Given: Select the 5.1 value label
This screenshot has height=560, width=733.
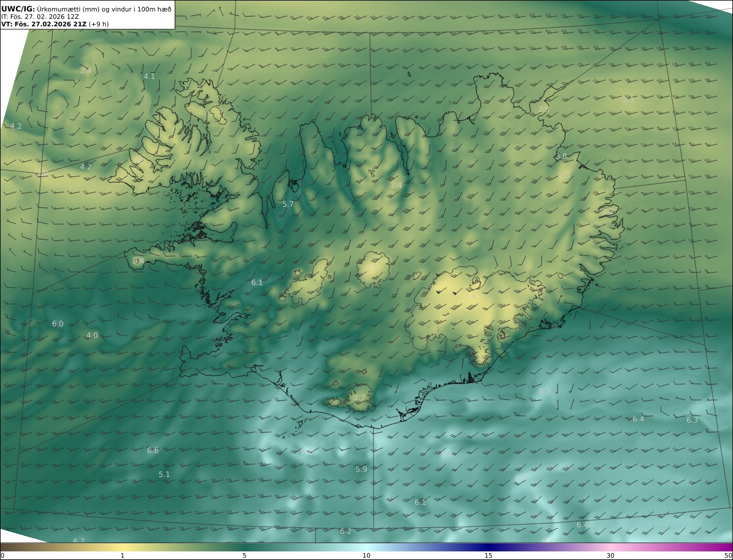Looking at the screenshot, I should point(164,474).
